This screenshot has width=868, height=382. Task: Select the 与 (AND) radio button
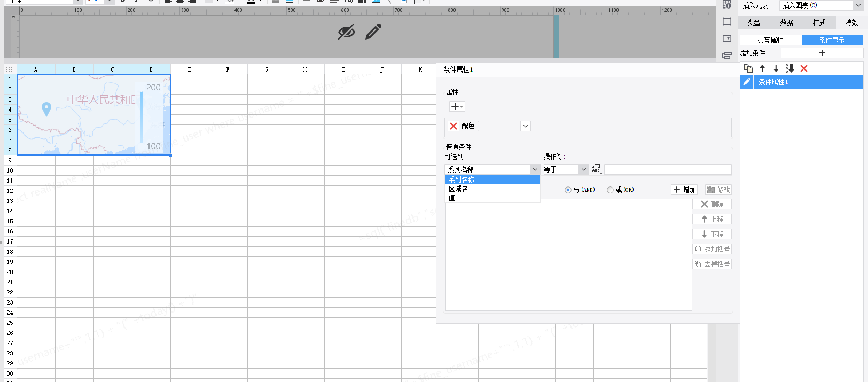tap(568, 190)
